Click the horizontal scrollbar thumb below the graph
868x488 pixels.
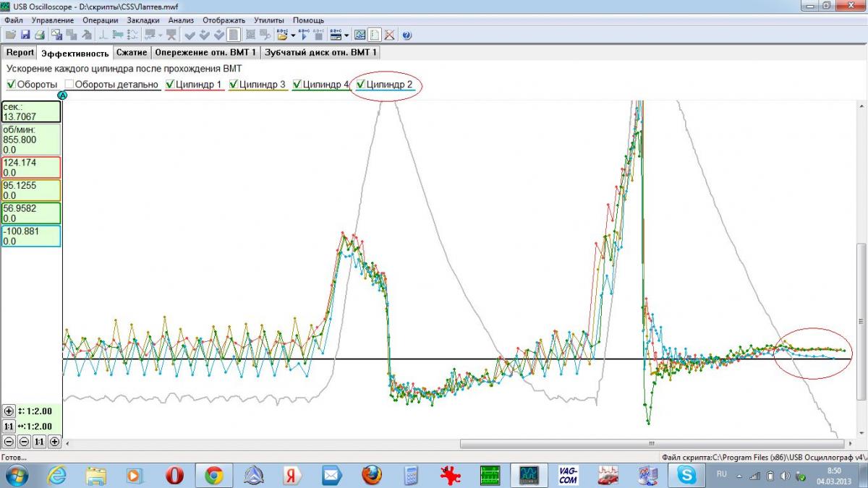(651, 444)
